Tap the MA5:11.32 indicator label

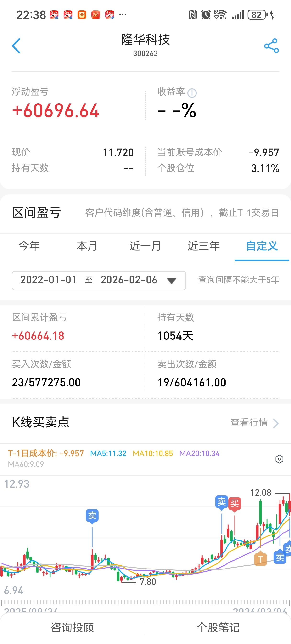(x=108, y=454)
